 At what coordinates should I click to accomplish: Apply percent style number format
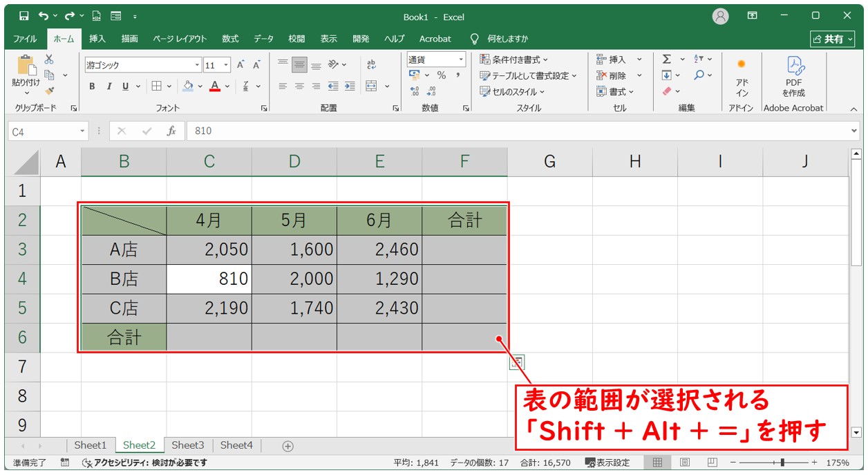(x=442, y=75)
